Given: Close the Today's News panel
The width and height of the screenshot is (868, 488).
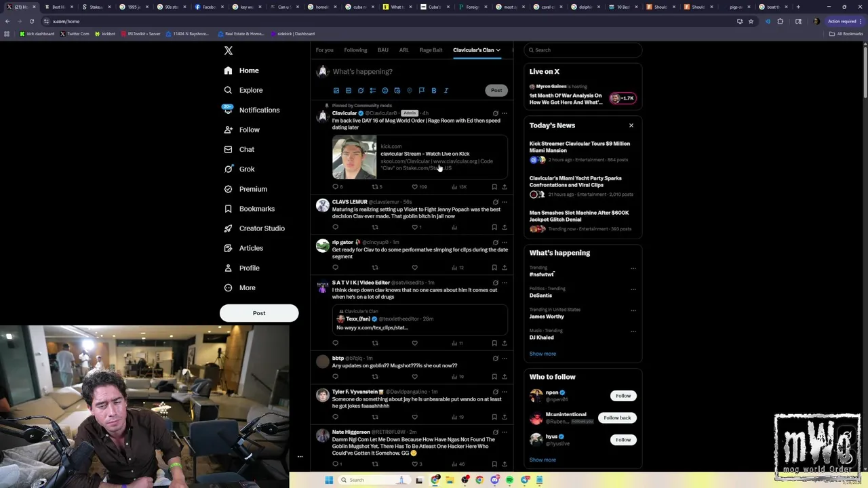Looking at the screenshot, I should (631, 125).
